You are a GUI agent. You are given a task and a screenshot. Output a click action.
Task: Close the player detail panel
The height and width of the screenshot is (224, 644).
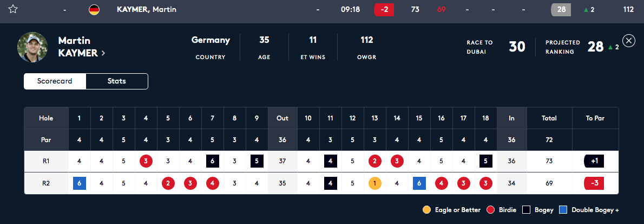pyautogui.click(x=629, y=41)
